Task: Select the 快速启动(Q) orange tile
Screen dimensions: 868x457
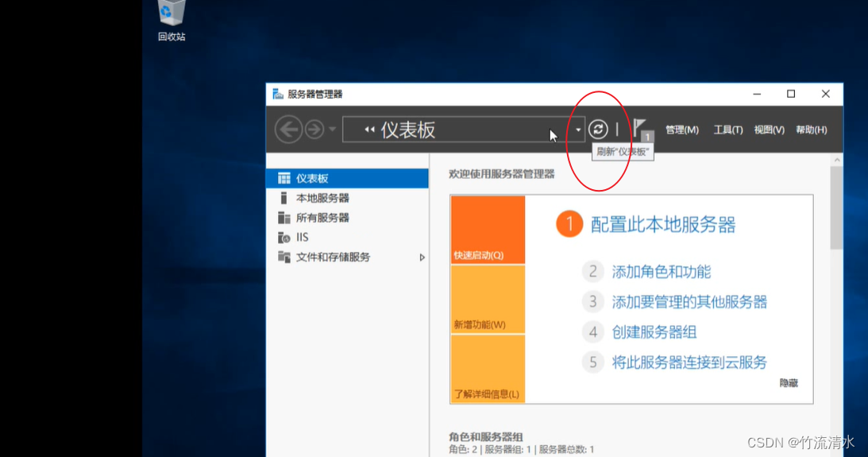Action: coord(488,230)
